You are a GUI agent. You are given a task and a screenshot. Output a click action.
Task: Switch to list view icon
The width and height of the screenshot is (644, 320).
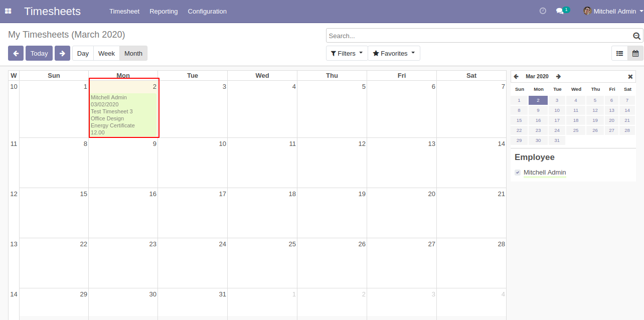[619, 53]
